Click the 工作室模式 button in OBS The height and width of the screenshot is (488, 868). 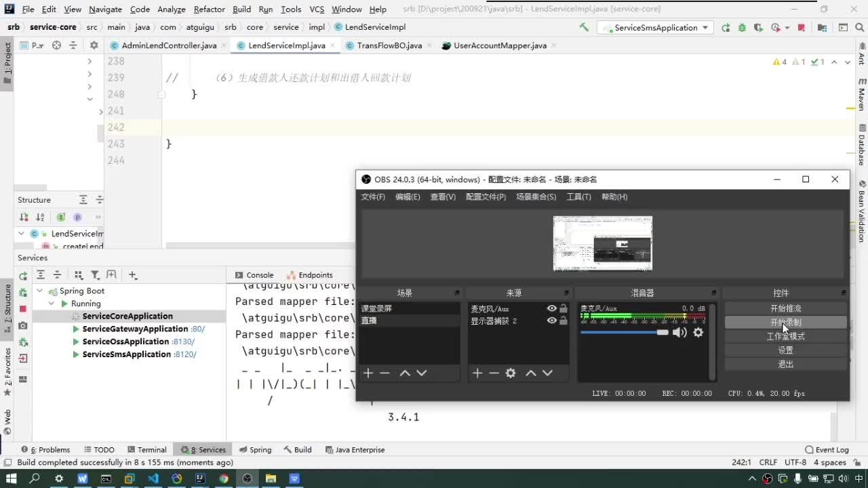pyautogui.click(x=785, y=336)
